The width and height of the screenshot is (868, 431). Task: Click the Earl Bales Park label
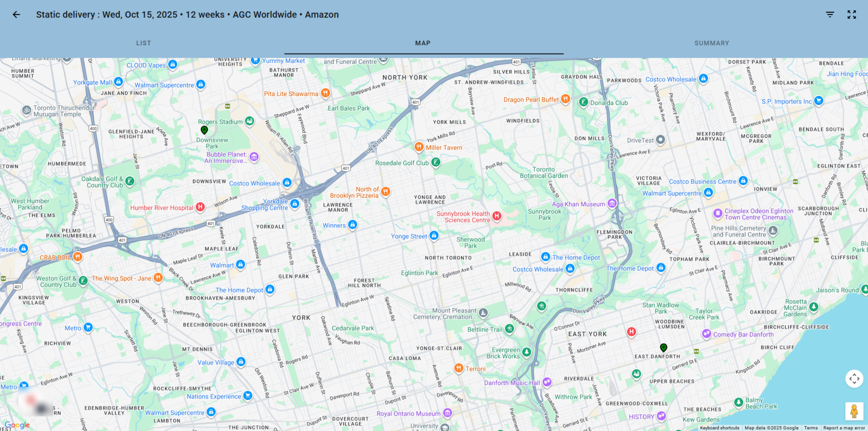[349, 108]
